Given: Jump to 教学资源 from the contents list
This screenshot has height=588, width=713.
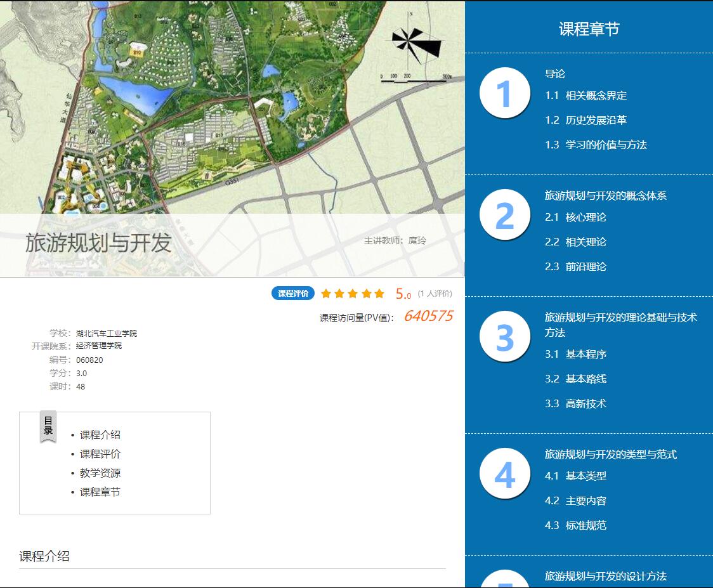Looking at the screenshot, I should pyautogui.click(x=100, y=473).
